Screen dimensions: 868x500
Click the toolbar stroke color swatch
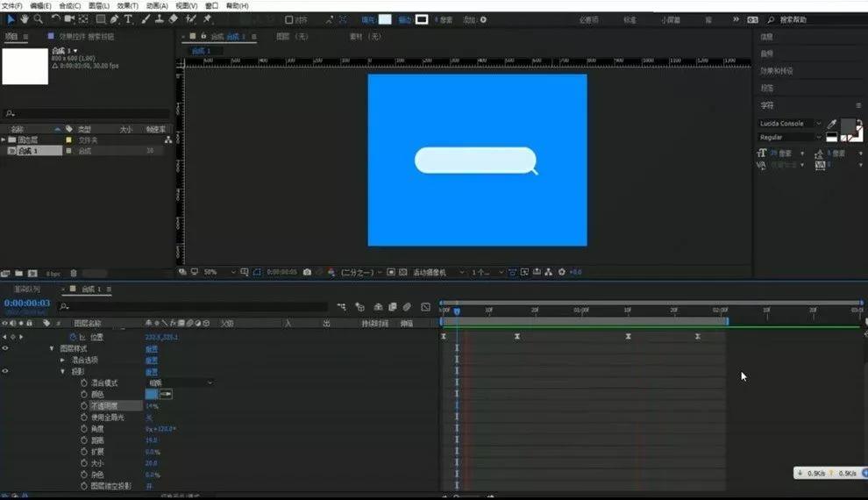coord(422,19)
